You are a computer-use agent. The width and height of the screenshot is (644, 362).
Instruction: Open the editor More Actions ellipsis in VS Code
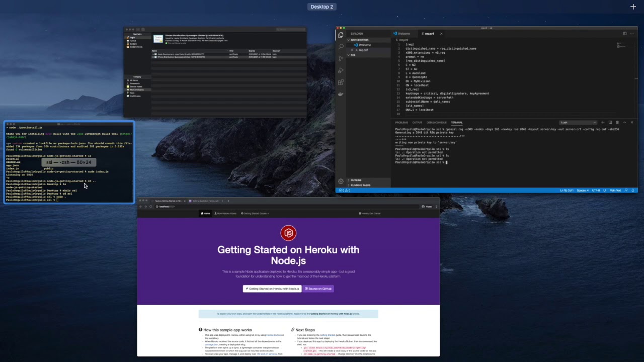point(632,34)
